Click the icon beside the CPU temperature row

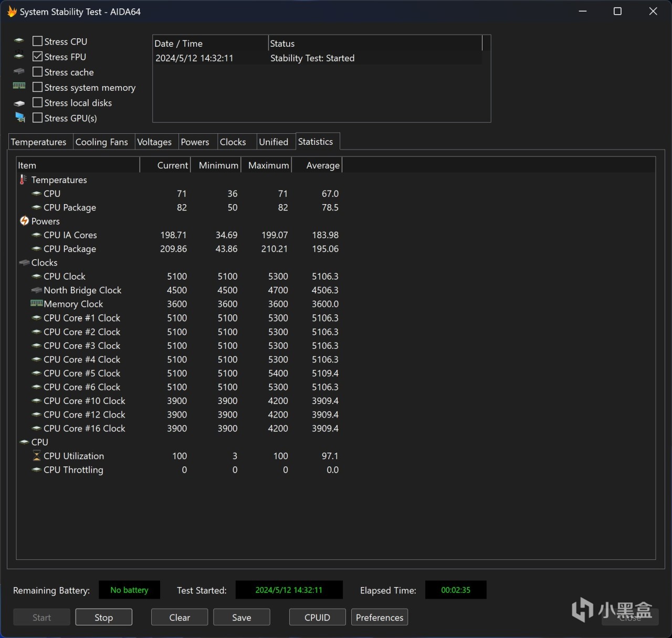click(36, 194)
